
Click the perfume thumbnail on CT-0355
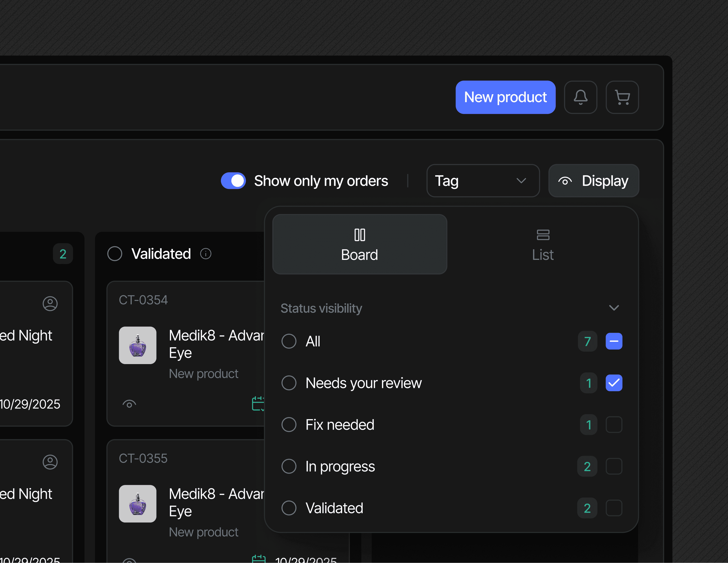pos(138,503)
